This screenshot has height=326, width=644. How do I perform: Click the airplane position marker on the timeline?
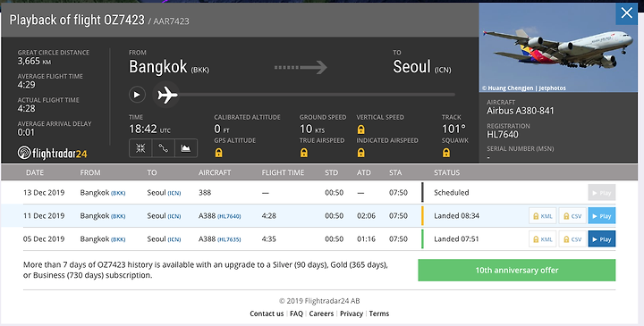pos(166,95)
